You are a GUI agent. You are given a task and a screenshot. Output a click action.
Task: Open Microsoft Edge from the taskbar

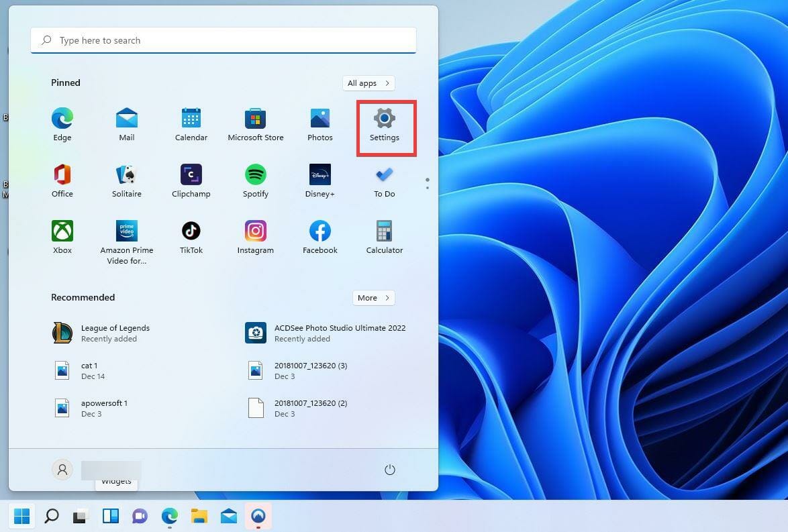[x=170, y=515]
